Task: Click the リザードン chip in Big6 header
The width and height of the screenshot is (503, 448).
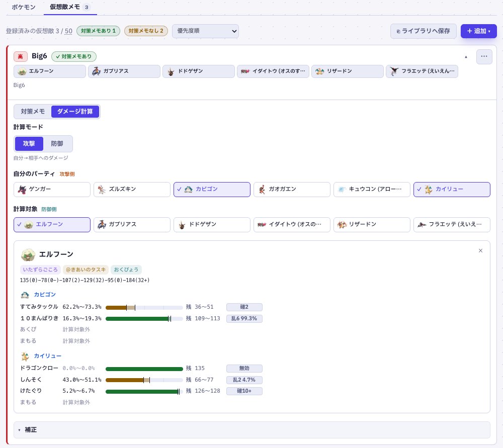Action: pyautogui.click(x=348, y=71)
